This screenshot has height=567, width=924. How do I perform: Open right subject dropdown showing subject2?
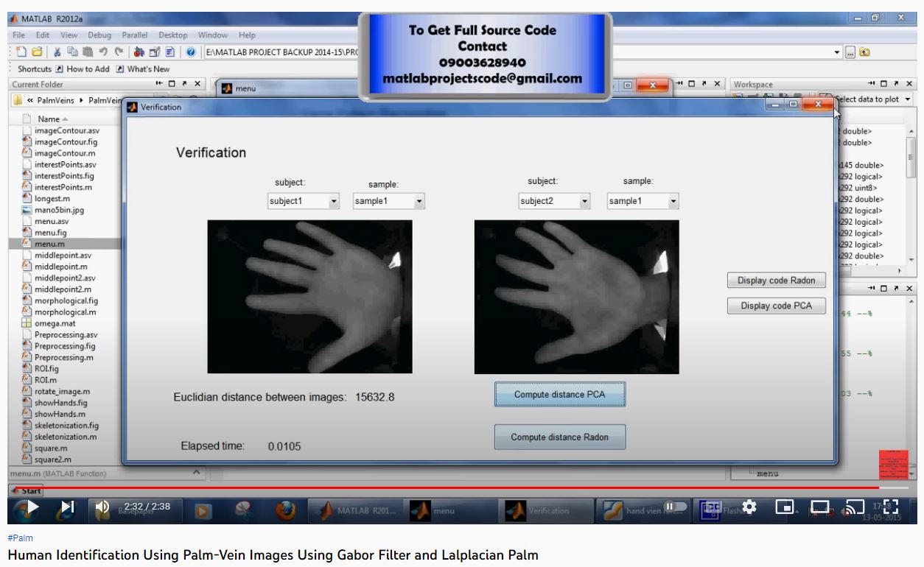point(555,200)
